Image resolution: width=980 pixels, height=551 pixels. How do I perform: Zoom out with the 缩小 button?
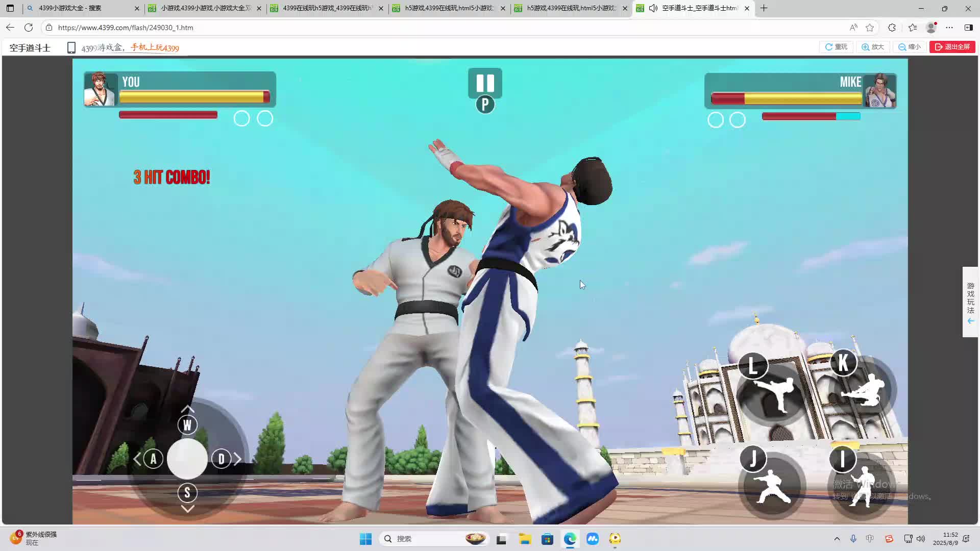tap(910, 47)
